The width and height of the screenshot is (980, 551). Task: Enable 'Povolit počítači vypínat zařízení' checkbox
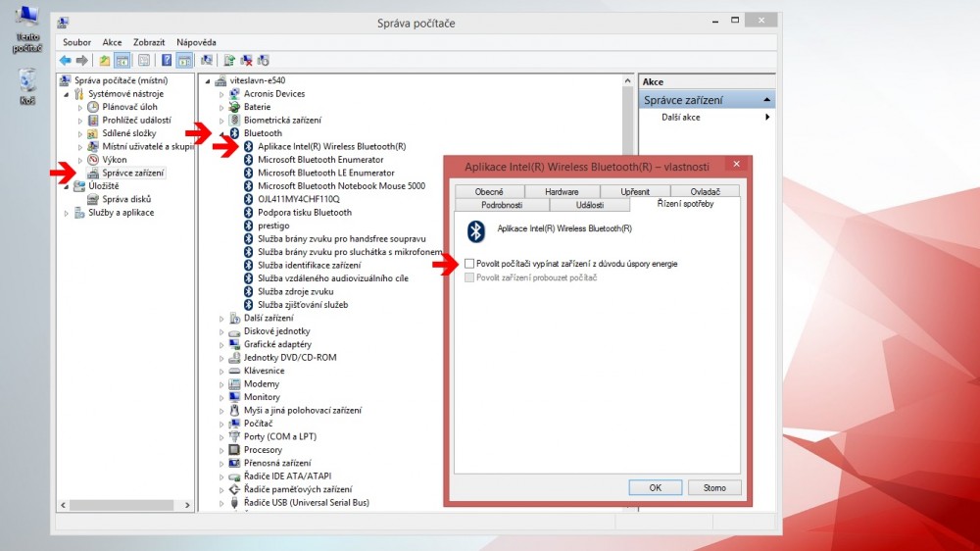click(x=470, y=264)
